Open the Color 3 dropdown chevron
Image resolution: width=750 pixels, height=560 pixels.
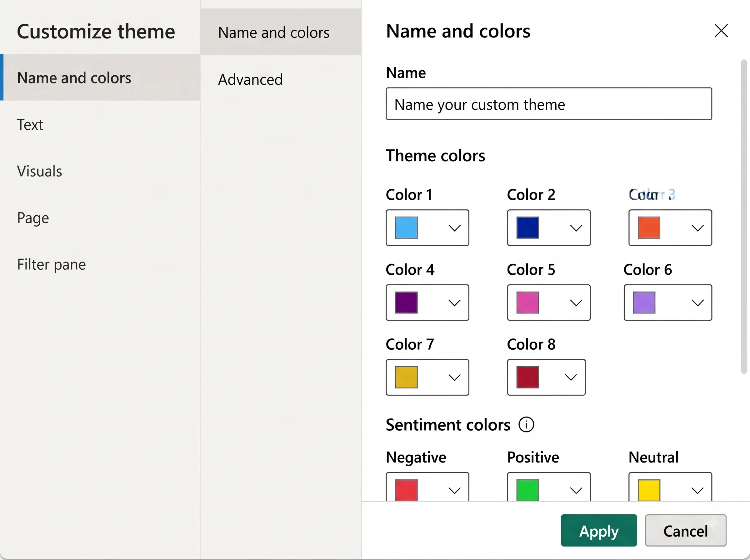pos(697,228)
